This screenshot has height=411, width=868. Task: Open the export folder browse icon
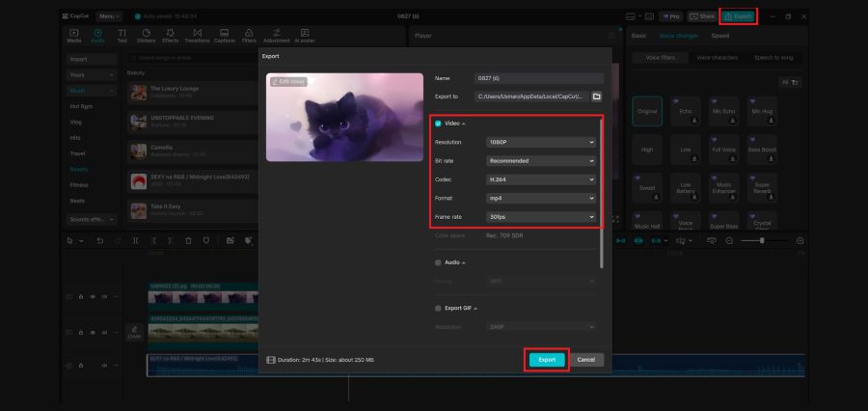(x=596, y=96)
